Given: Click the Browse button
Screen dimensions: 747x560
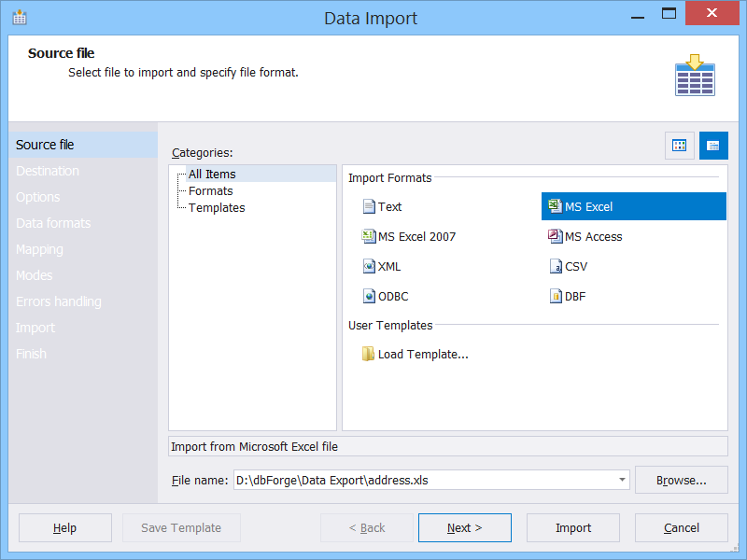Looking at the screenshot, I should click(x=681, y=481).
